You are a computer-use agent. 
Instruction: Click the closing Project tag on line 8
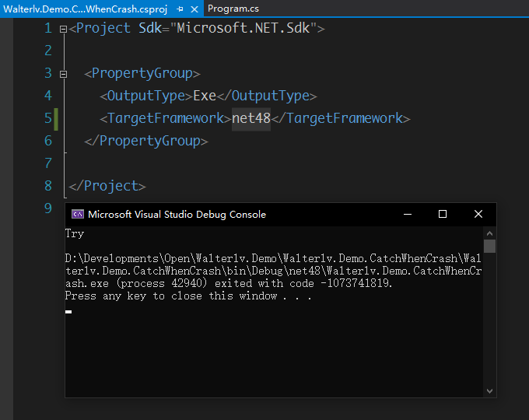pos(107,186)
